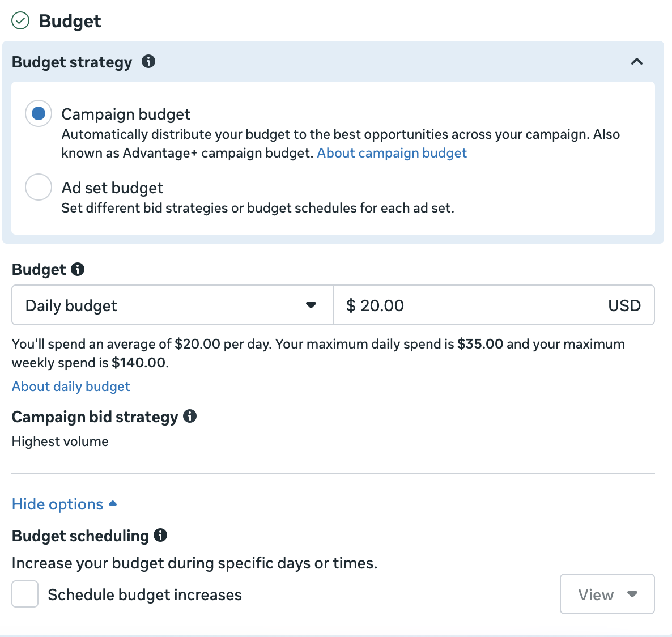Open the About campaign budget link
The image size is (672, 637).
pos(392,152)
